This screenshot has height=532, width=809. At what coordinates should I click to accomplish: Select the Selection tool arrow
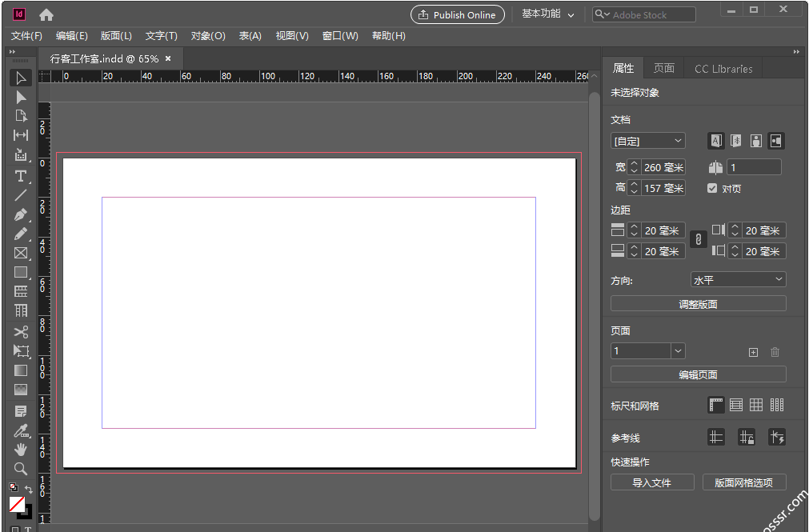pos(21,78)
